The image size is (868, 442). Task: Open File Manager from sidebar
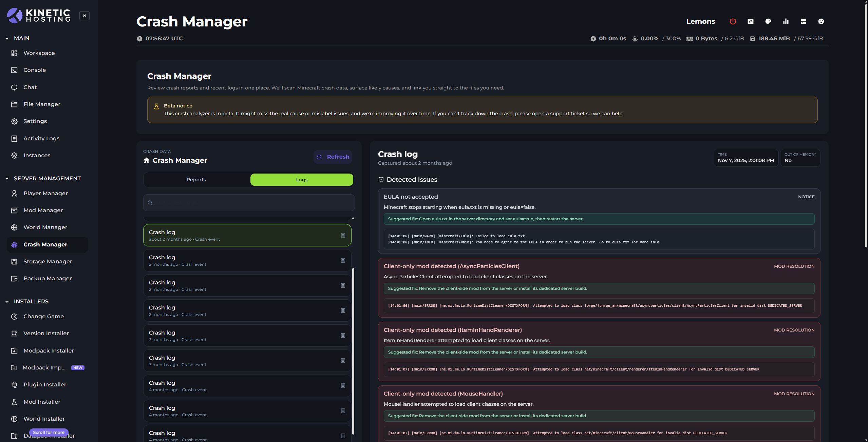(x=42, y=104)
